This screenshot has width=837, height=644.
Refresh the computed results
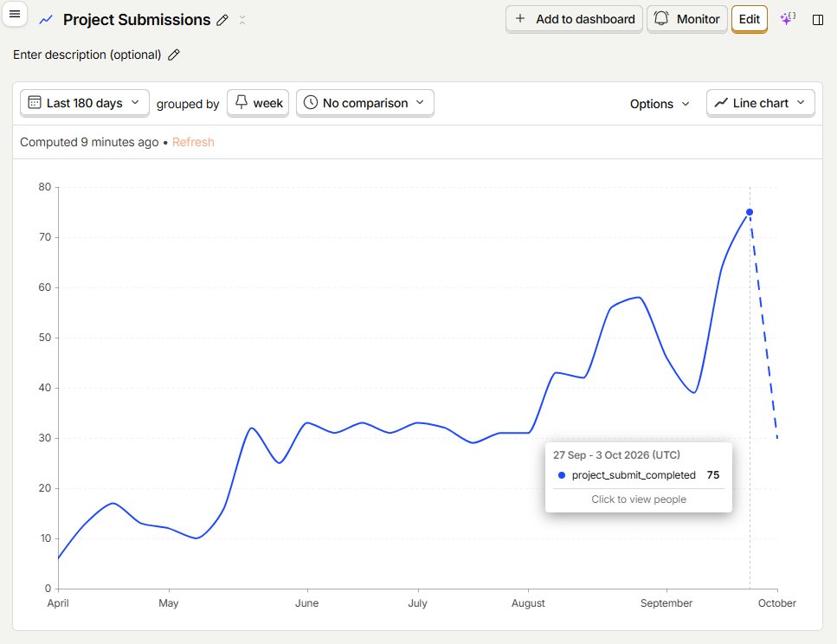pos(193,142)
